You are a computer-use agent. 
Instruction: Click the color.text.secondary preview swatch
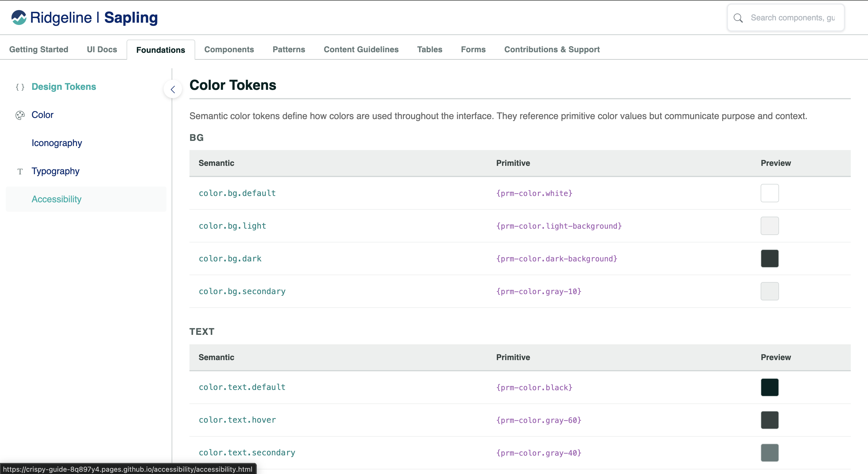770,452
